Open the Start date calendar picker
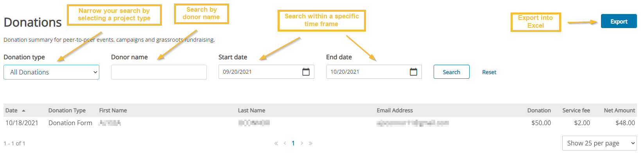The height and width of the screenshot is (154, 644). [x=306, y=72]
